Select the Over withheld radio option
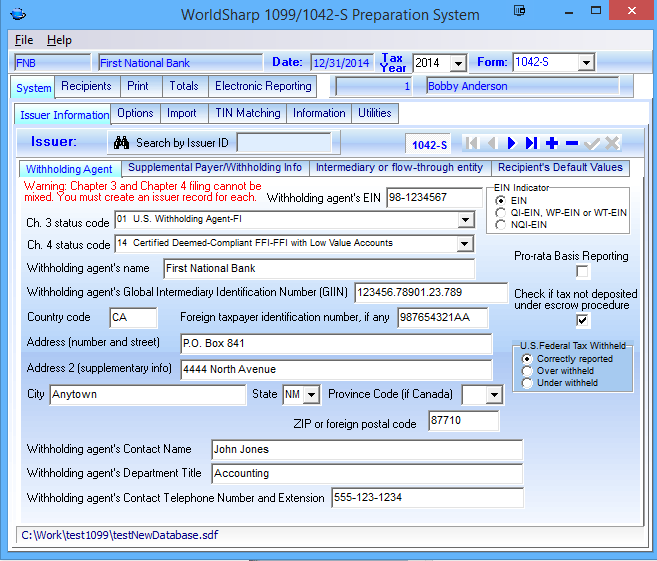The height and width of the screenshot is (561, 657). tap(526, 371)
